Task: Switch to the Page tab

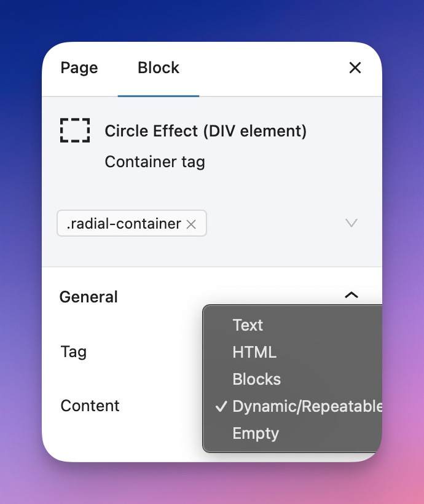Action: click(x=79, y=68)
